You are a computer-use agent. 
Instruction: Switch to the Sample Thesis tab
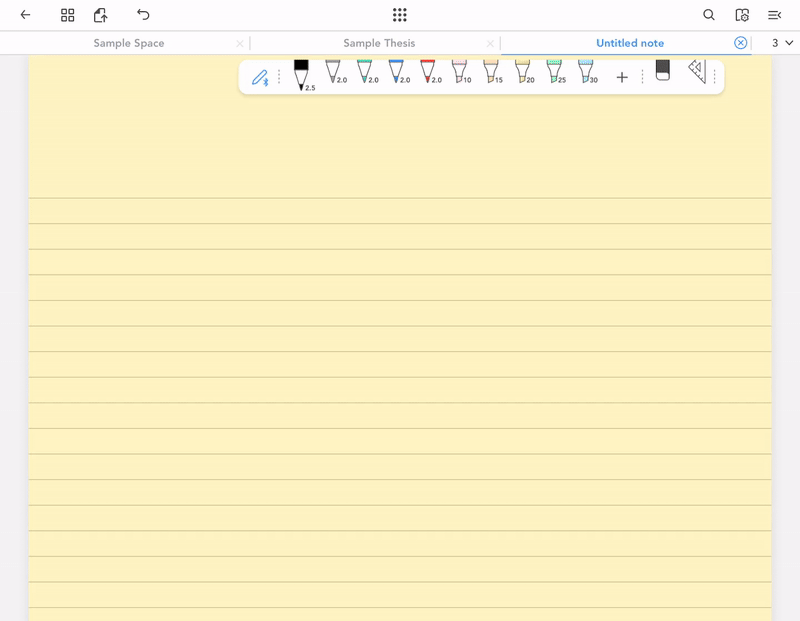pos(379,43)
